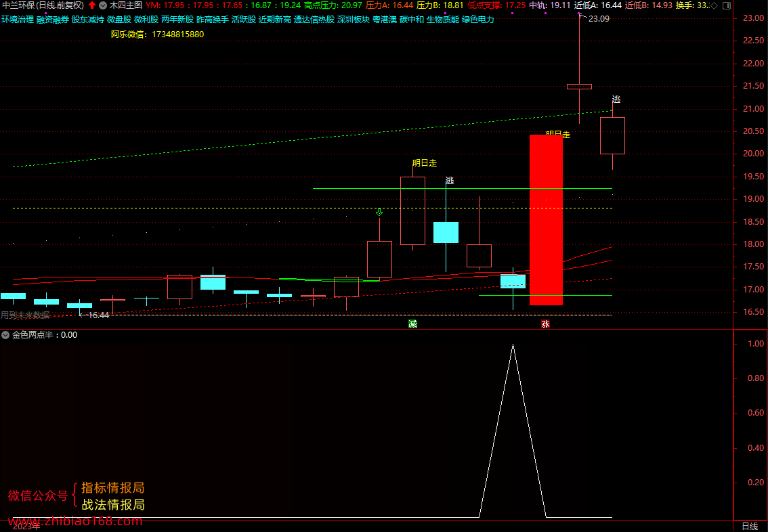The image size is (768, 532).
Task: Click the 近低B: 14.93 value in header
Action: click(649, 5)
